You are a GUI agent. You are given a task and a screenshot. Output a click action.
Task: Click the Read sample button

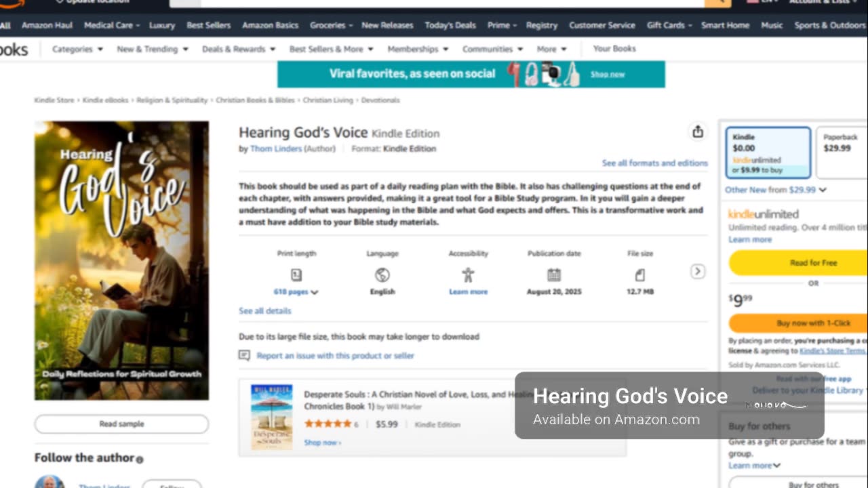point(121,424)
